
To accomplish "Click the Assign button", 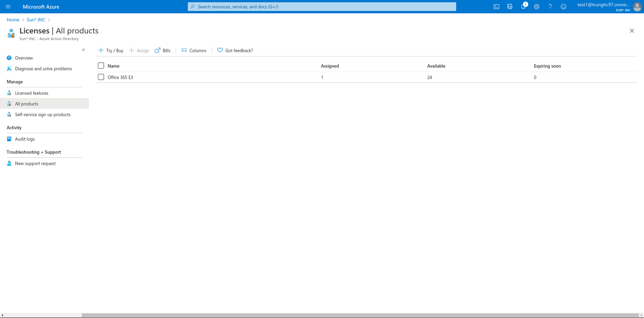I will [139, 50].
